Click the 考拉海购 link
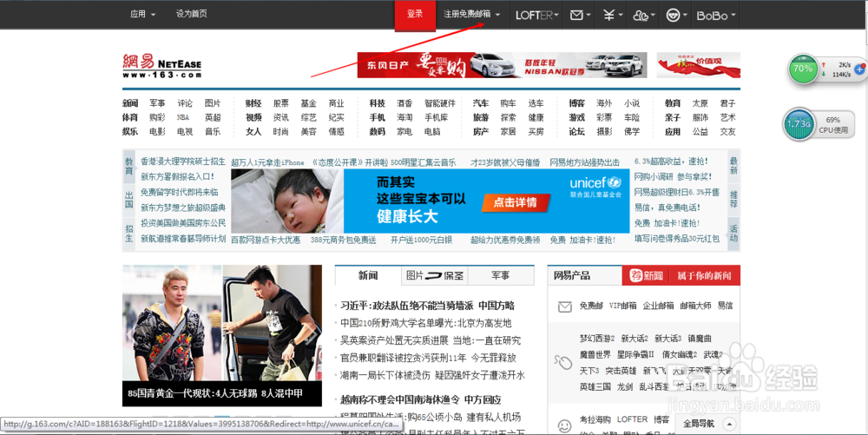The height and width of the screenshot is (435, 868). pyautogui.click(x=595, y=419)
